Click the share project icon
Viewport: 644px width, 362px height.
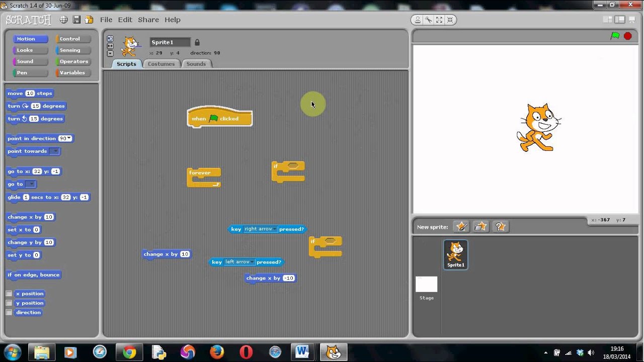click(89, 20)
